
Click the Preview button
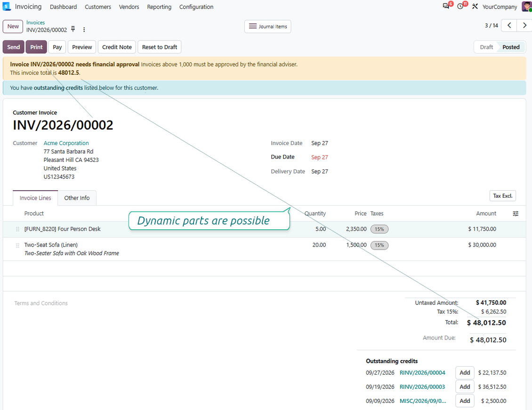point(82,47)
